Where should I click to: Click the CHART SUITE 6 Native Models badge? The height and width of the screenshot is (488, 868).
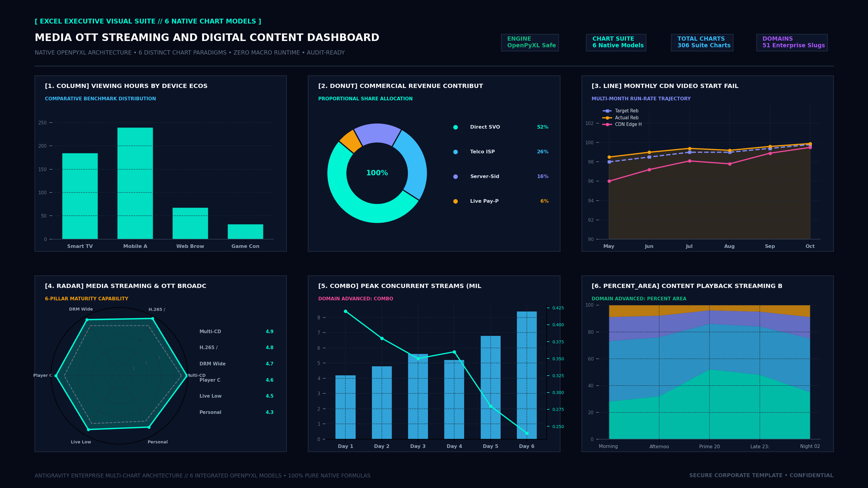click(616, 42)
